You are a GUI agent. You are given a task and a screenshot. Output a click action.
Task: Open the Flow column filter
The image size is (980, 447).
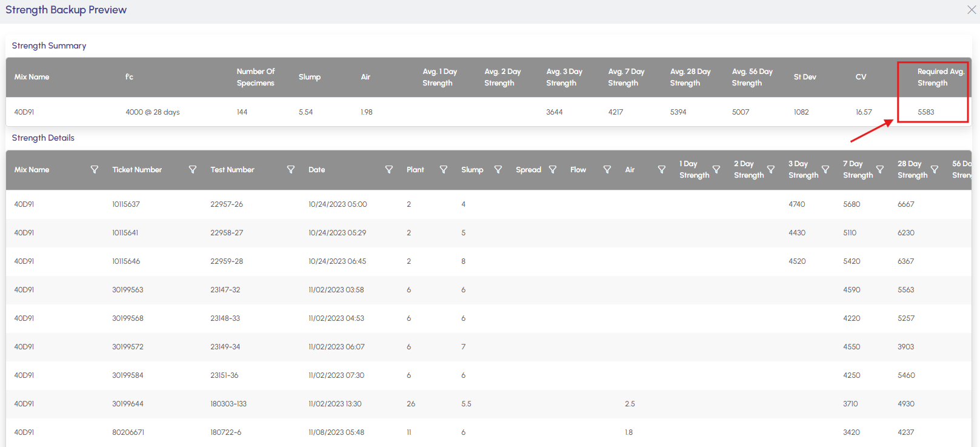pyautogui.click(x=607, y=170)
